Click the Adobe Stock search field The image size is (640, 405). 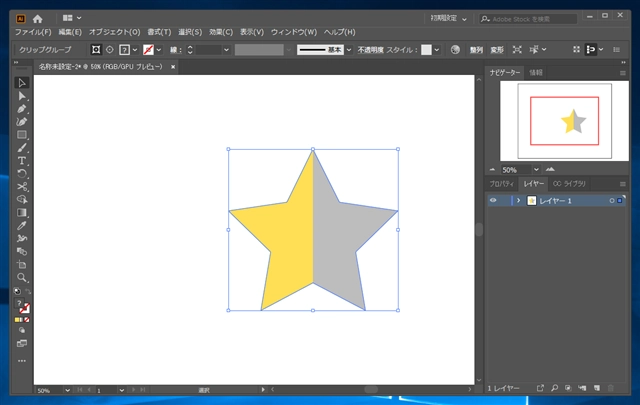click(x=529, y=19)
